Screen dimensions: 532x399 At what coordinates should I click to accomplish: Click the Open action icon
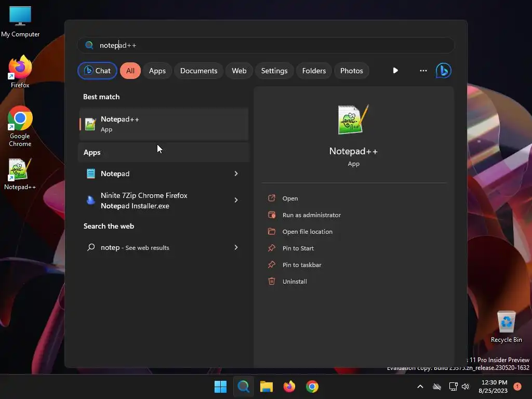[271, 198]
